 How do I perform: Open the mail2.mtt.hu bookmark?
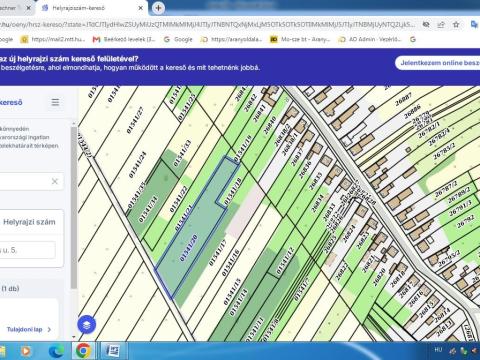click(x=53, y=39)
